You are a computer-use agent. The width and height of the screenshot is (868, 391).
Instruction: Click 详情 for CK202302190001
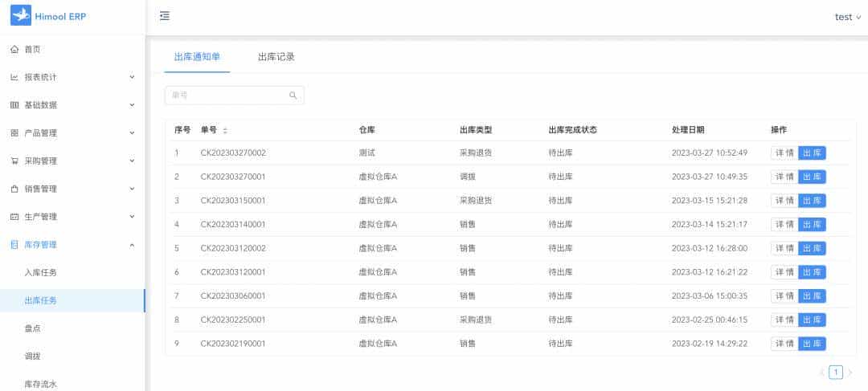click(x=784, y=344)
